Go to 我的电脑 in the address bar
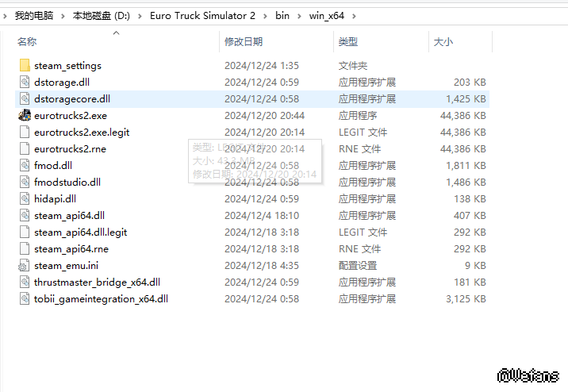Viewport: 568px width, 392px height. pyautogui.click(x=34, y=16)
